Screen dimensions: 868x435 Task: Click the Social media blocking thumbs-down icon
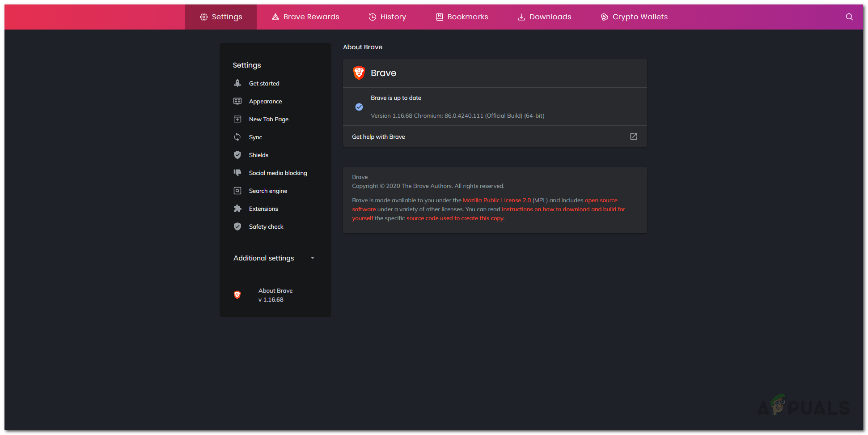tap(237, 173)
